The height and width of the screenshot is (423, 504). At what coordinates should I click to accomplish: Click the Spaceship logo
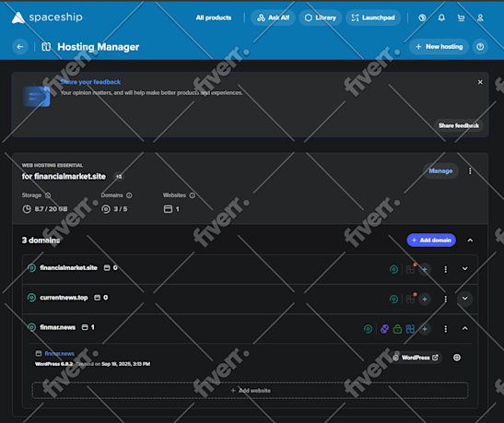tap(47, 18)
